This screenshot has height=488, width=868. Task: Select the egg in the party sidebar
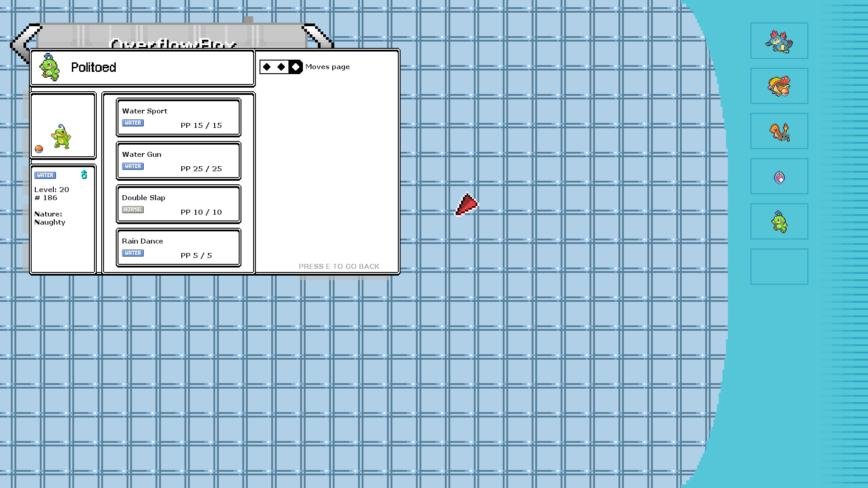[779, 176]
